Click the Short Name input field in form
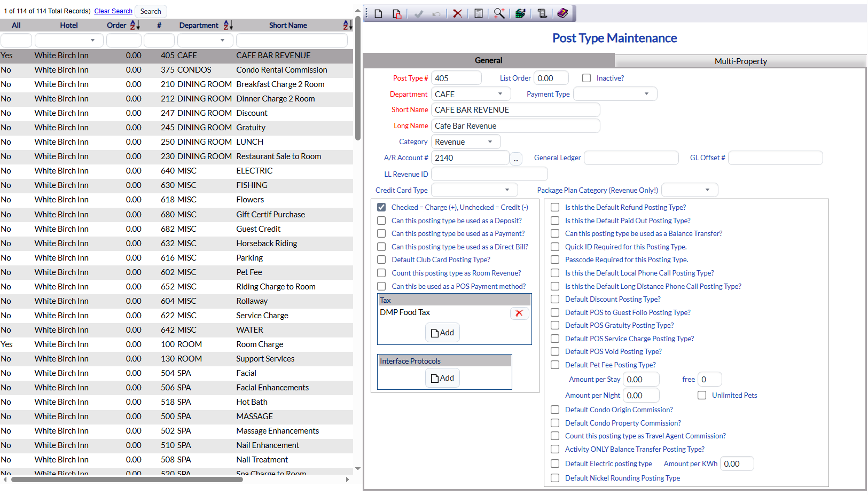Image resolution: width=868 pixels, height=495 pixels. coord(515,110)
